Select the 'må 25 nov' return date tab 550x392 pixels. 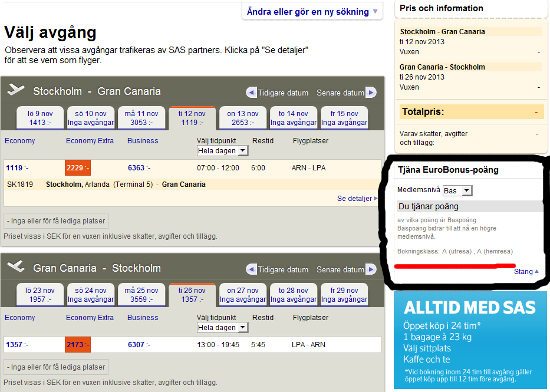pyautogui.click(x=141, y=295)
